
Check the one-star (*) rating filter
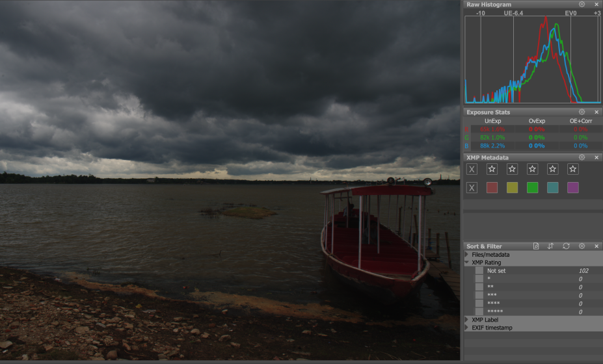(x=479, y=279)
